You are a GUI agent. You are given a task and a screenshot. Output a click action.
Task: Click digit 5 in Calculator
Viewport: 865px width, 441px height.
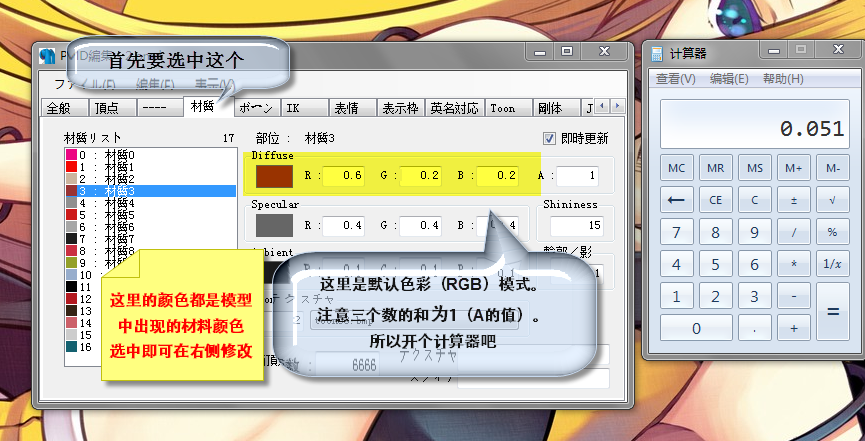point(716,264)
